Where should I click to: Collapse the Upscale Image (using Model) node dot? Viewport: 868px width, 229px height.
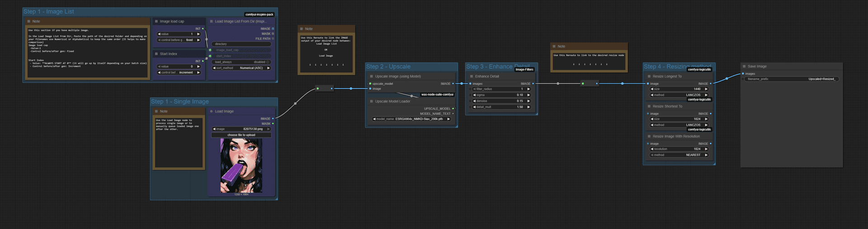[x=372, y=76]
